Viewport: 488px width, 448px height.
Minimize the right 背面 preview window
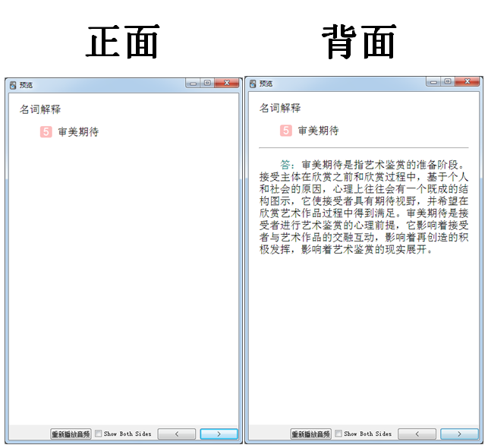(x=433, y=81)
